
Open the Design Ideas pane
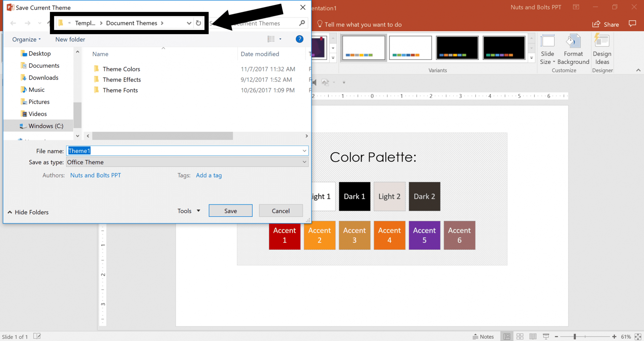point(602,50)
